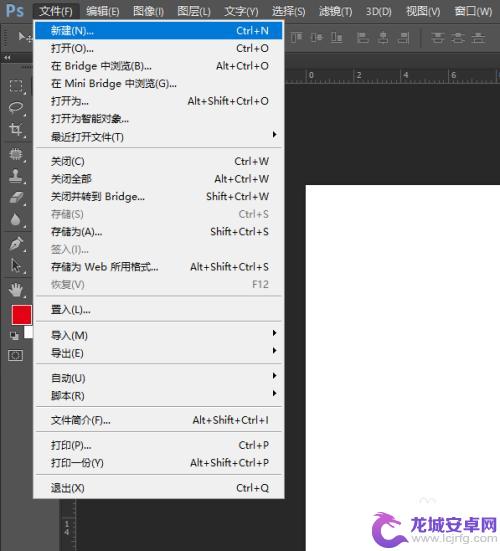500x551 pixels.
Task: Choose 退出(X) to quit Photoshop
Action: click(158, 488)
